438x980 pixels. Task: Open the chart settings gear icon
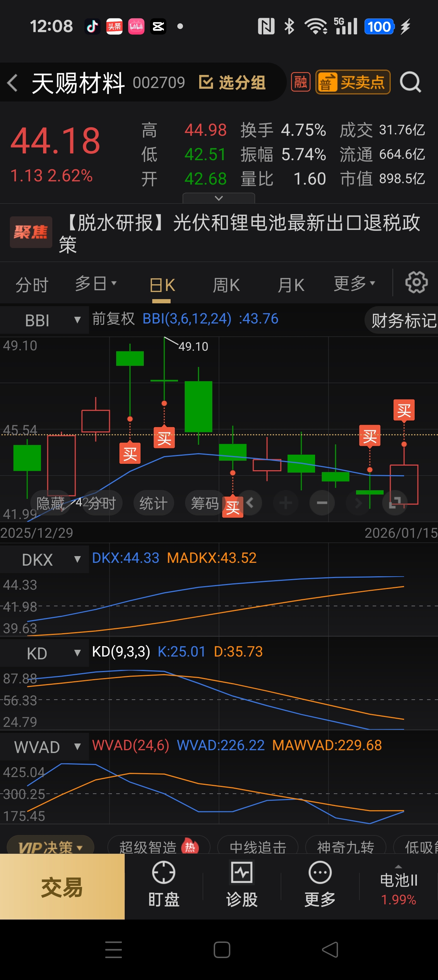416,282
